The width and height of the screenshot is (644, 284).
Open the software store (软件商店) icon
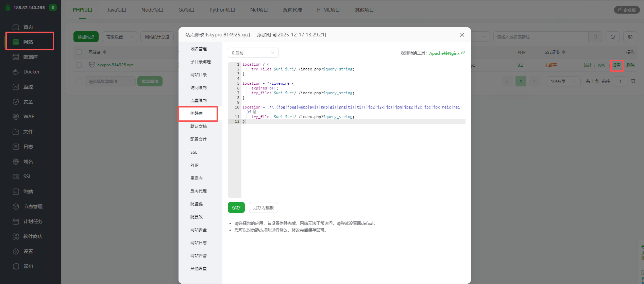[16, 236]
